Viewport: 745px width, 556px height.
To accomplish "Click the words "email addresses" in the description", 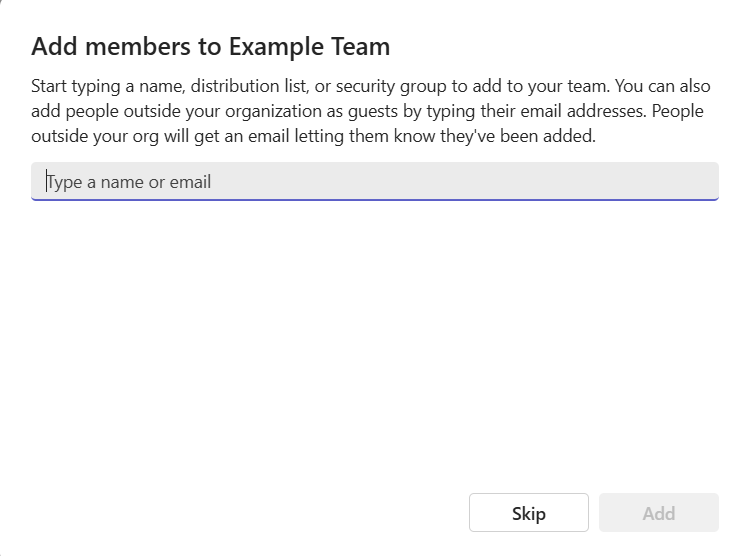I will pyautogui.click(x=580, y=110).
